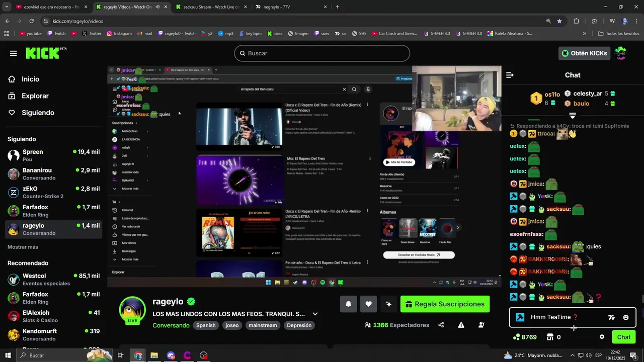Click the Spanish language tag
Screen dimensions: 644x362
tap(206, 325)
